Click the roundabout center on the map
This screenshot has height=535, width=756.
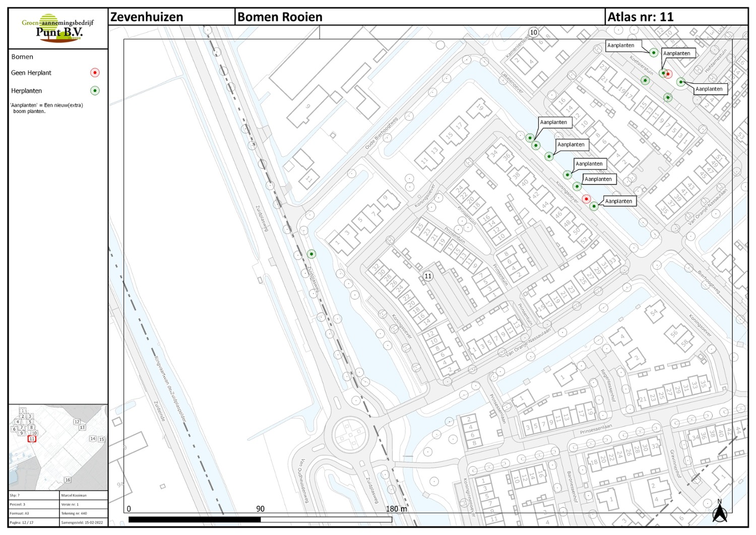[347, 434]
